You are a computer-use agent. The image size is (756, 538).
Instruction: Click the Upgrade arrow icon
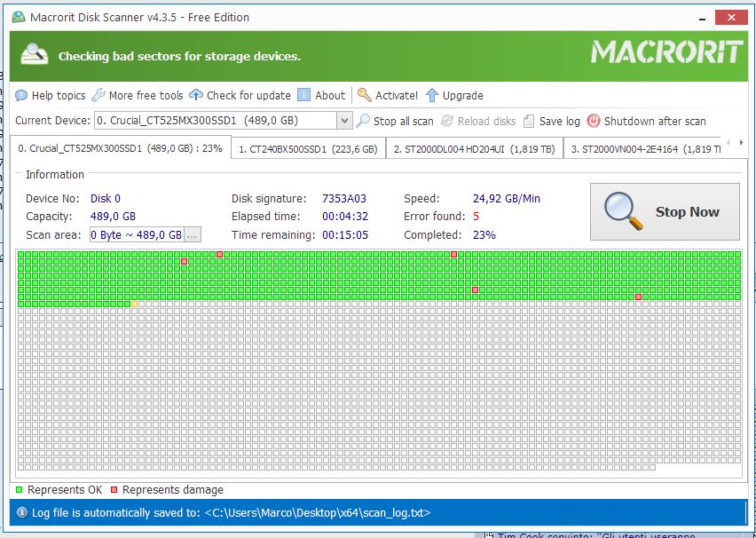coord(432,95)
